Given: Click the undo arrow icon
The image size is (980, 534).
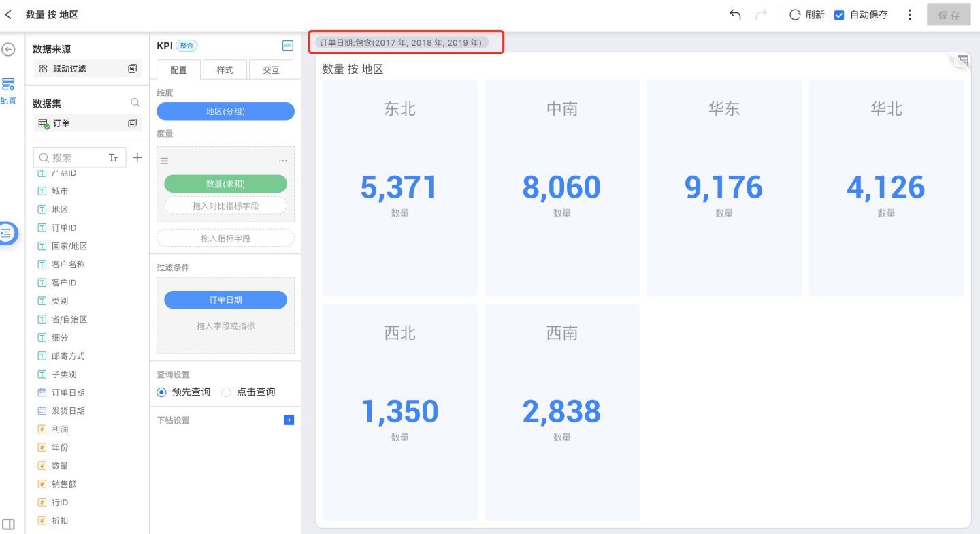Looking at the screenshot, I should [735, 14].
